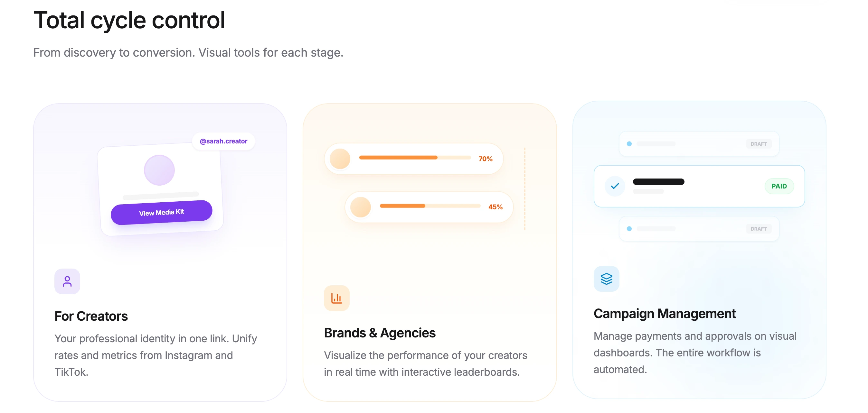Click the green PAID status badge
868x413 pixels.
point(779,186)
